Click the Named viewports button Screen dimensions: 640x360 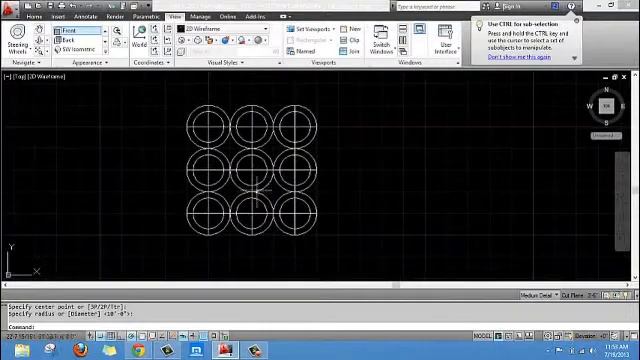pos(301,51)
